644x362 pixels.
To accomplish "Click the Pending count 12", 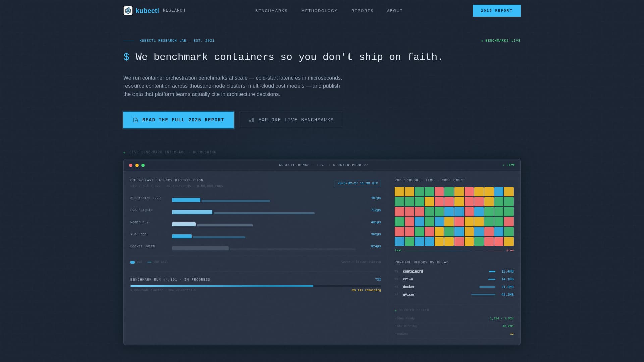I will pyautogui.click(x=512, y=334).
